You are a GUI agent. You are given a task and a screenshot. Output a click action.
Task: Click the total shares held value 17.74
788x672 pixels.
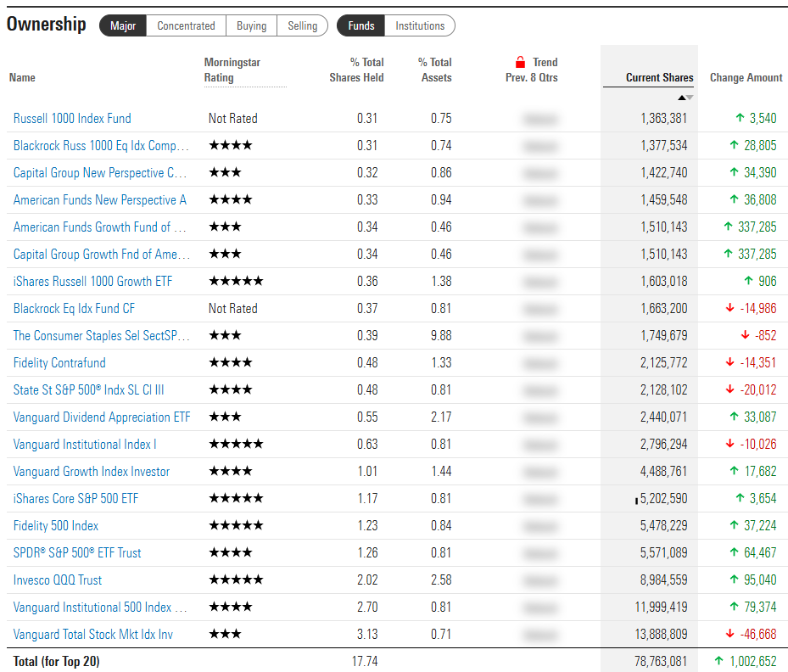coord(365,661)
